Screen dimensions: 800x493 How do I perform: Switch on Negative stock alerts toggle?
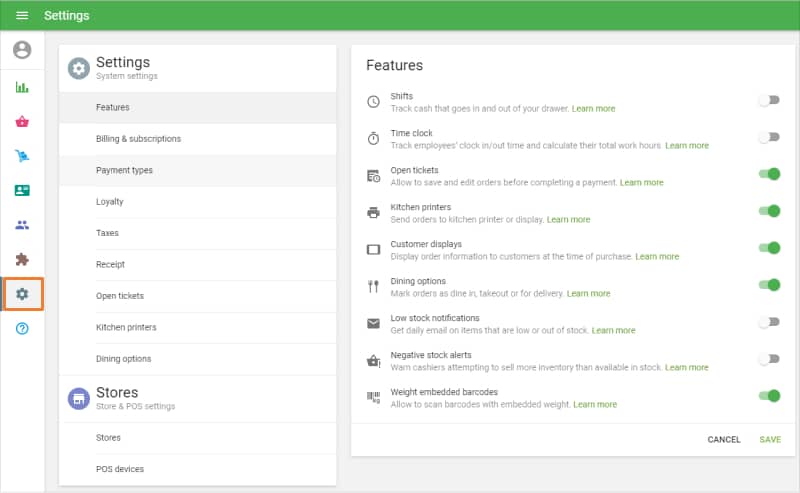pos(769,359)
